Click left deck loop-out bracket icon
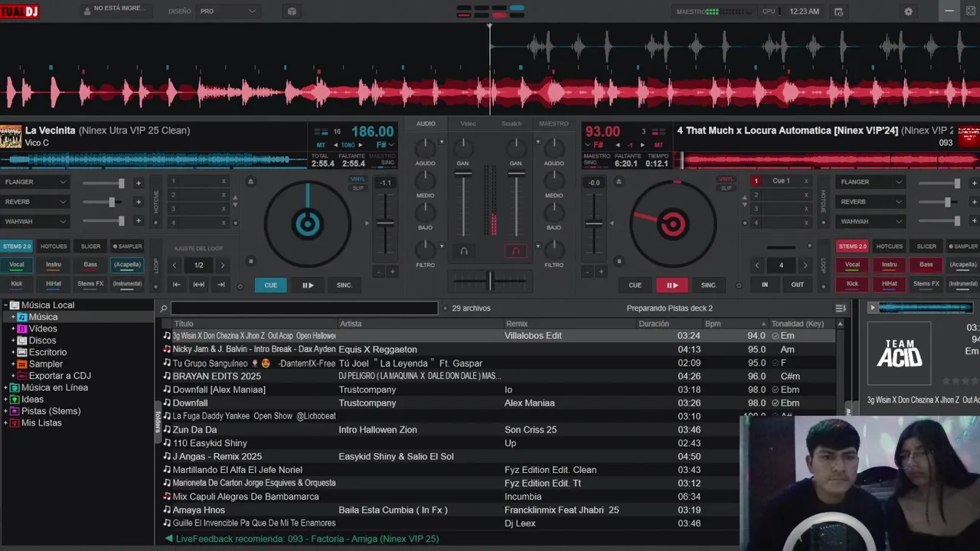The width and height of the screenshot is (980, 551). (221, 285)
